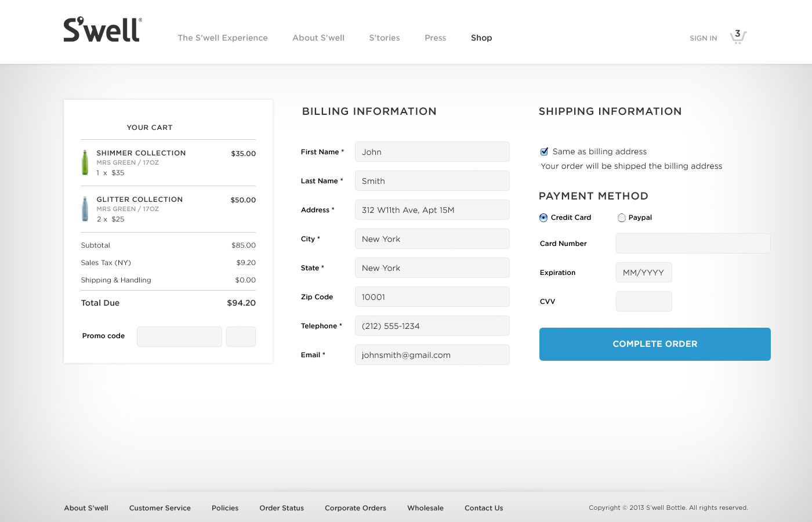Focus the Address field
The height and width of the screenshot is (522, 812).
[432, 210]
